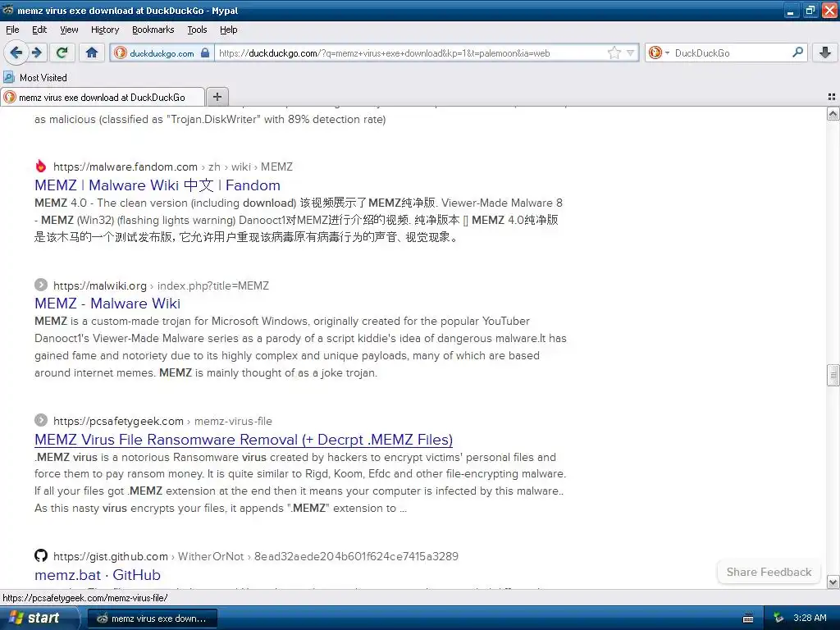Show all tabs grid button
Viewport: 840px width, 630px height.
tap(832, 97)
